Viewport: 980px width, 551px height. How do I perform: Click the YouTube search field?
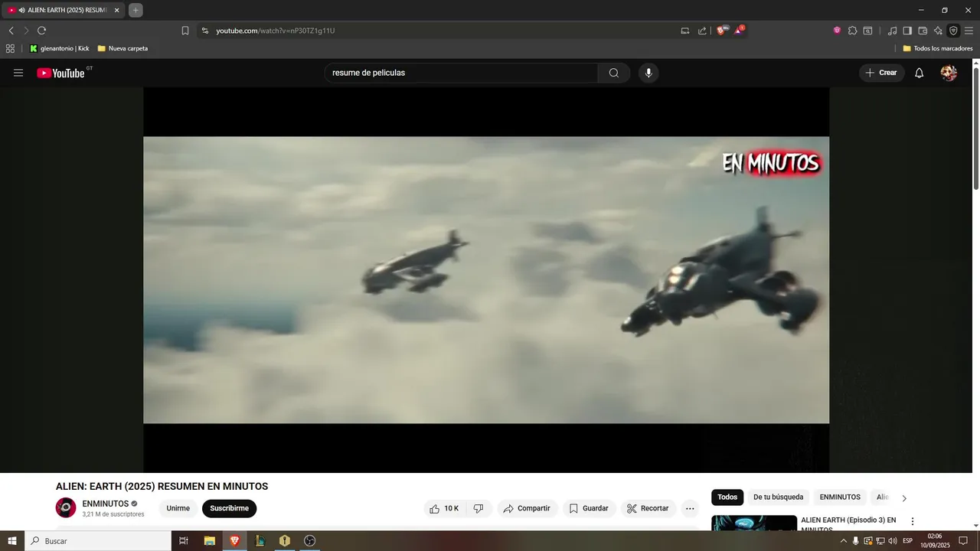462,73
